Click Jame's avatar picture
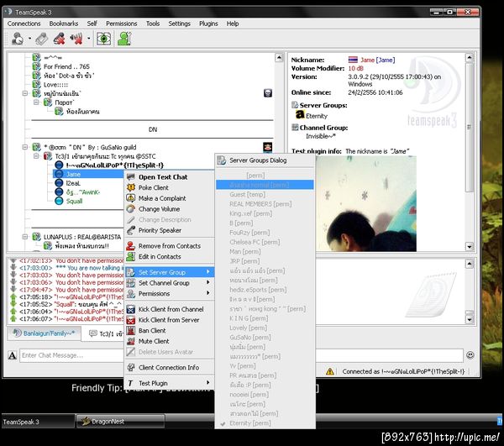 pyautogui.click(x=365, y=203)
